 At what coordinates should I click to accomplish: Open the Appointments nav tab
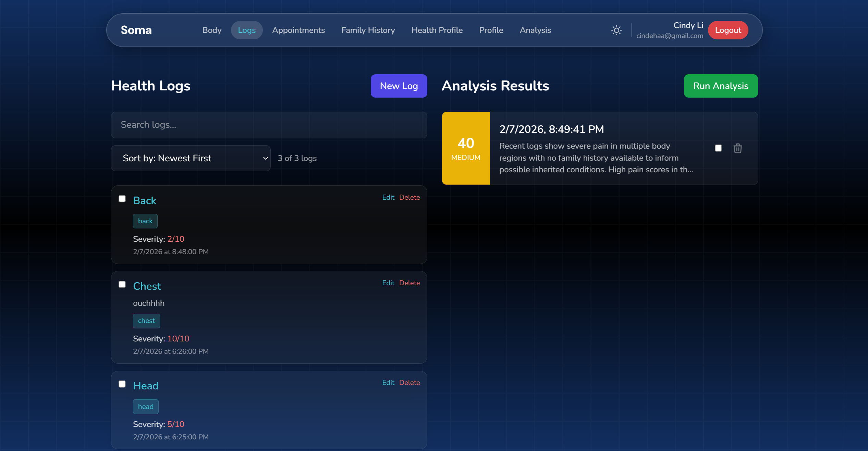click(x=298, y=30)
